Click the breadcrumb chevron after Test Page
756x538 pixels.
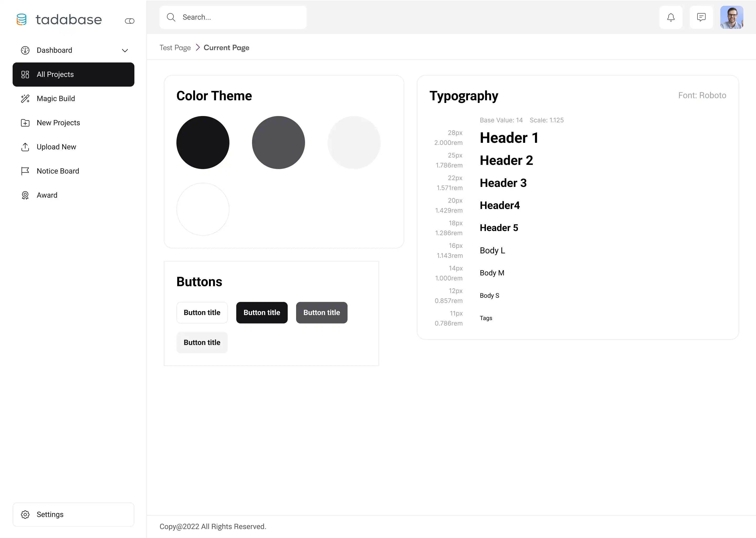coord(197,47)
